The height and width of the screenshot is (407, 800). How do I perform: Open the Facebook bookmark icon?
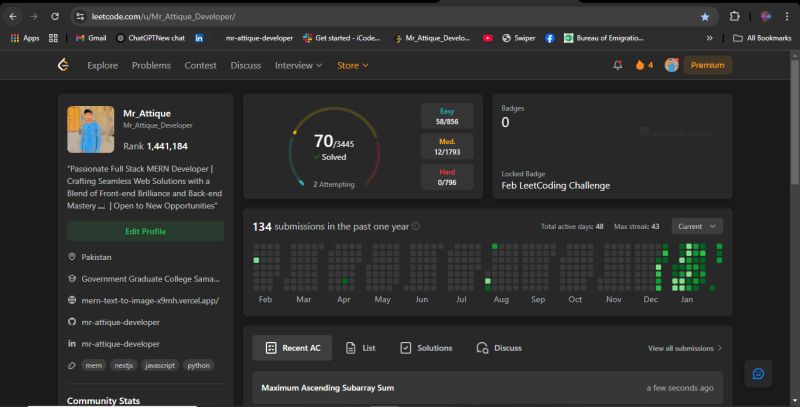coord(549,38)
